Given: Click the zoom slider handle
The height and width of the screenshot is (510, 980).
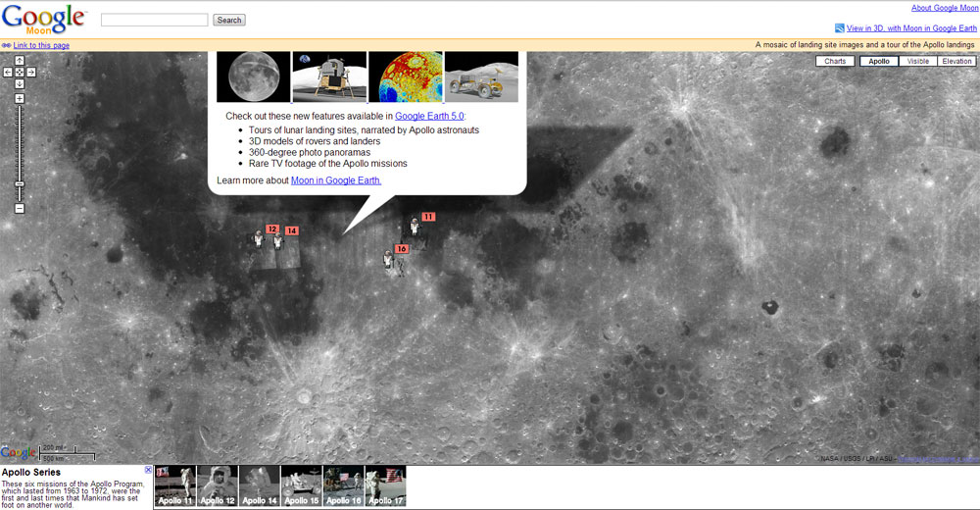Looking at the screenshot, I should coord(20,184).
